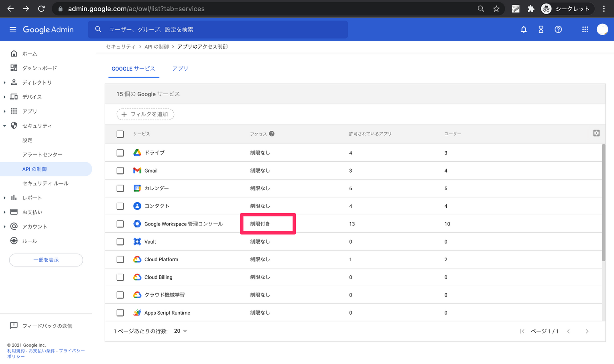
Task: Click the 一部を表示 button
Action: click(46, 260)
